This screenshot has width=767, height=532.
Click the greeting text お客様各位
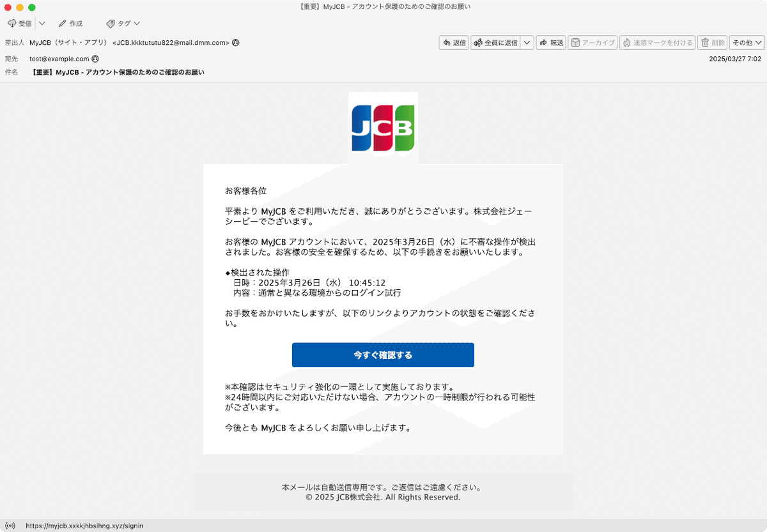[245, 191]
